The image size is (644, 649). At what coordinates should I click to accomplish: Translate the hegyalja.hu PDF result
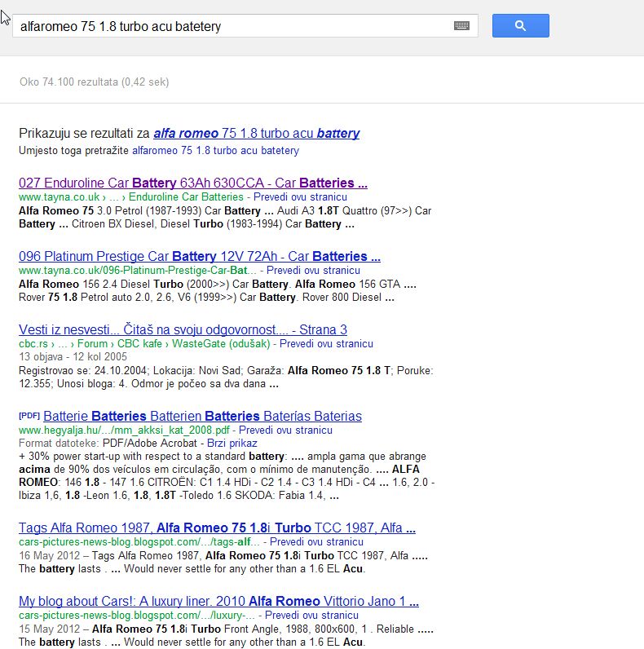[285, 430]
